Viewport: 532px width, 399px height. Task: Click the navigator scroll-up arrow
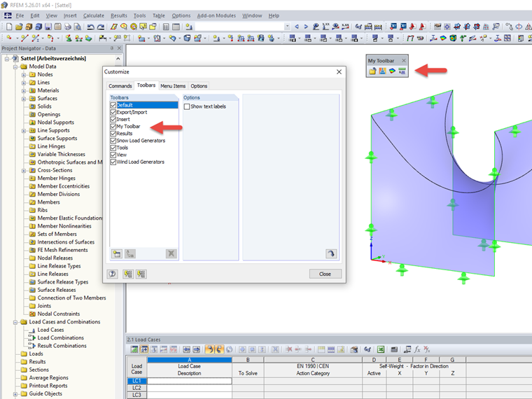point(118,59)
